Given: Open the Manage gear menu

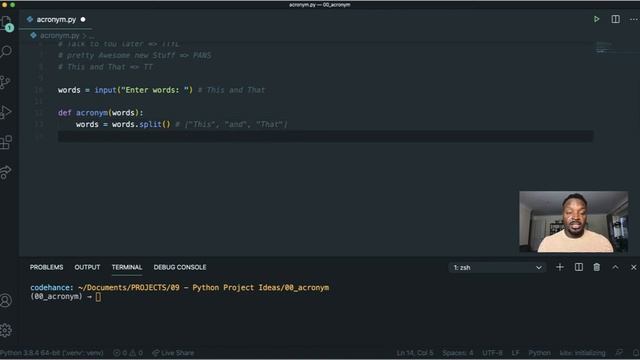Looking at the screenshot, I should [6, 330].
